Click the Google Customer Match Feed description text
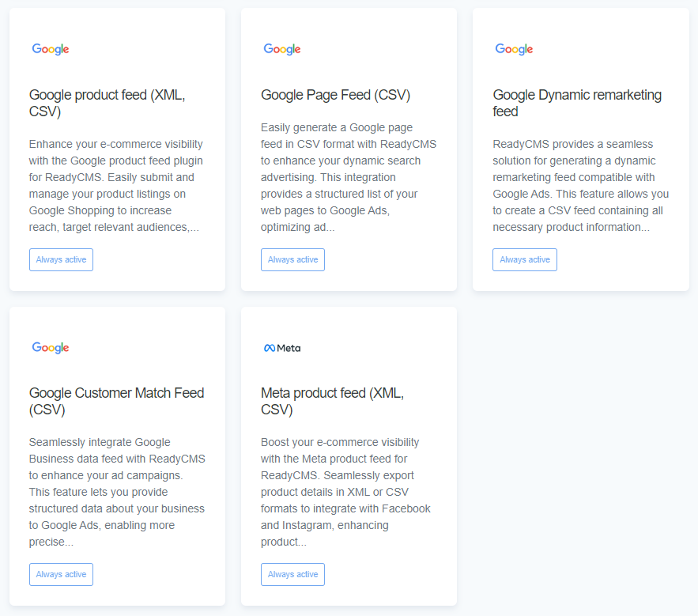 coord(116,492)
